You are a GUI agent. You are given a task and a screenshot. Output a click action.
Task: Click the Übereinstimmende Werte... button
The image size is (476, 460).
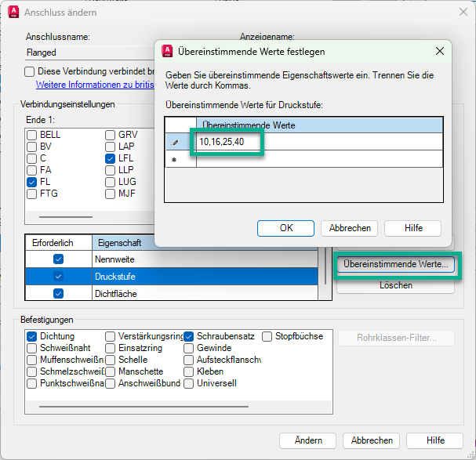pos(396,265)
